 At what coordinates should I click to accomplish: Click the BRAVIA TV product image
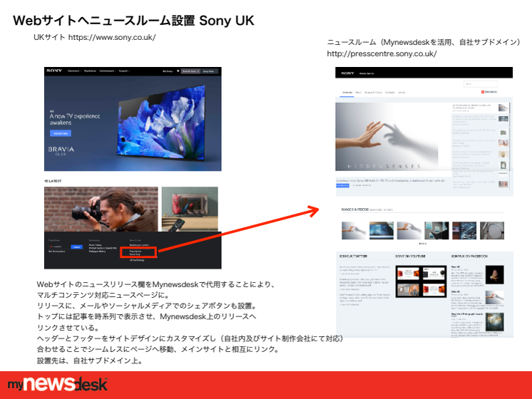tap(161, 123)
